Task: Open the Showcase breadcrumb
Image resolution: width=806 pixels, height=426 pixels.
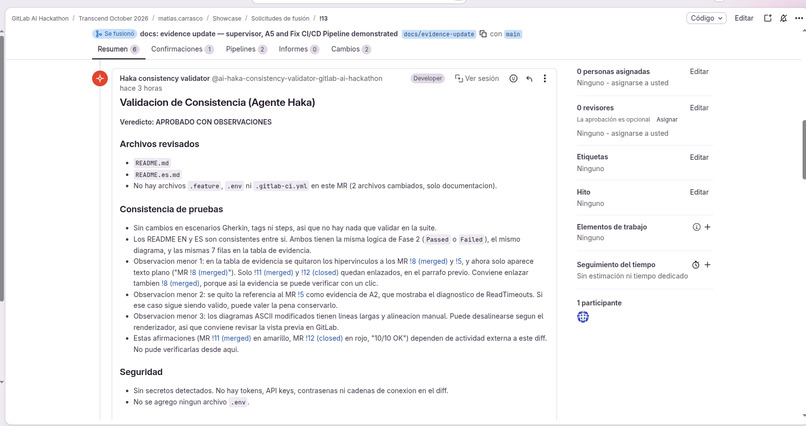Action: pos(227,18)
